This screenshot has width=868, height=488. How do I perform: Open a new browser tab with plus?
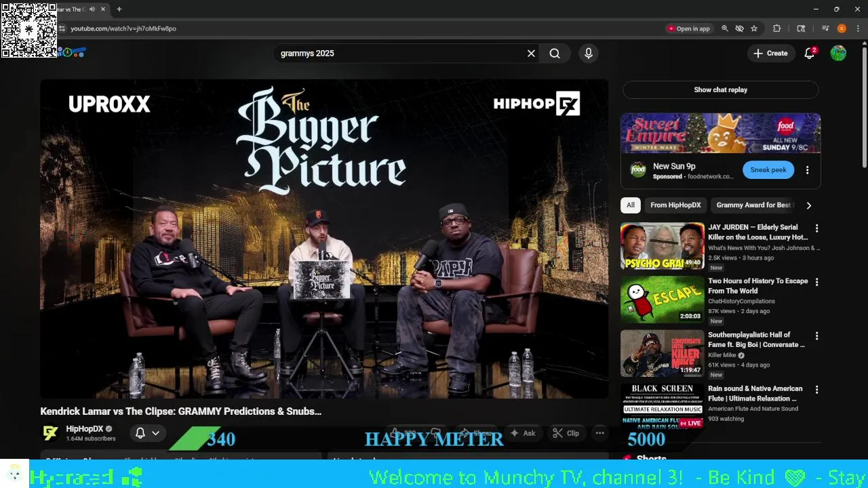(x=119, y=9)
